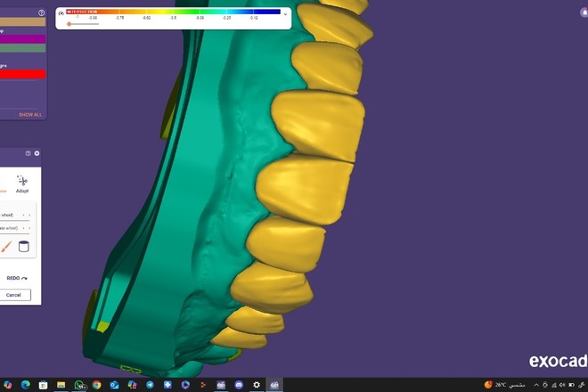Click the gauge icon on intersection legend
Viewport: 588px width, 392px height.
point(61,13)
